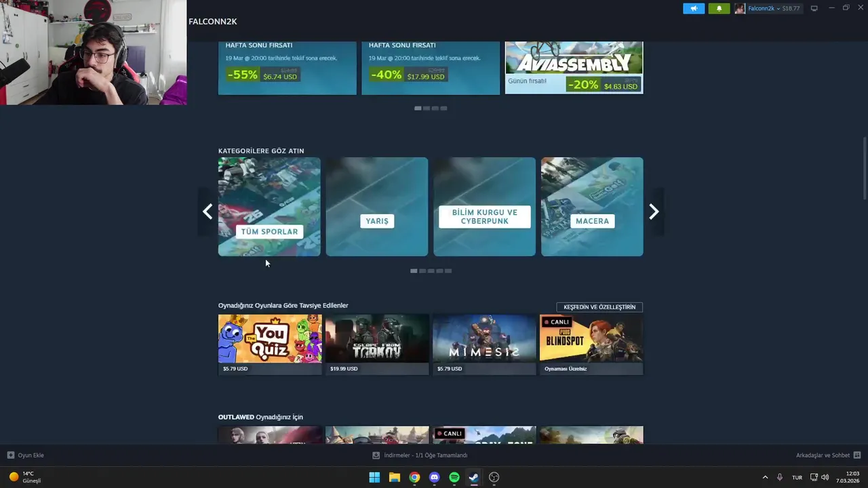This screenshot has width=868, height=488.
Task: Click Oynadığınız Oyunlara Göre Tavsiye Edilenler heading
Action: click(x=283, y=306)
